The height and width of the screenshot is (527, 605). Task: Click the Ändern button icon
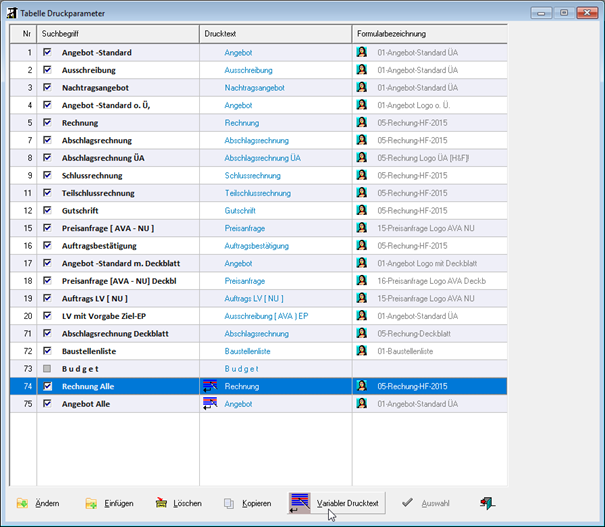[x=22, y=503]
